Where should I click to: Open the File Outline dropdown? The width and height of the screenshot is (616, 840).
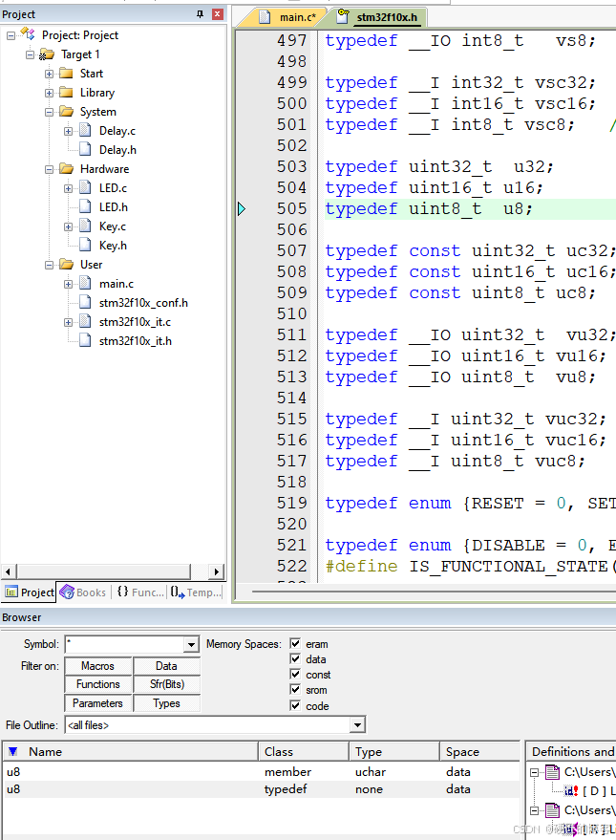(x=357, y=725)
